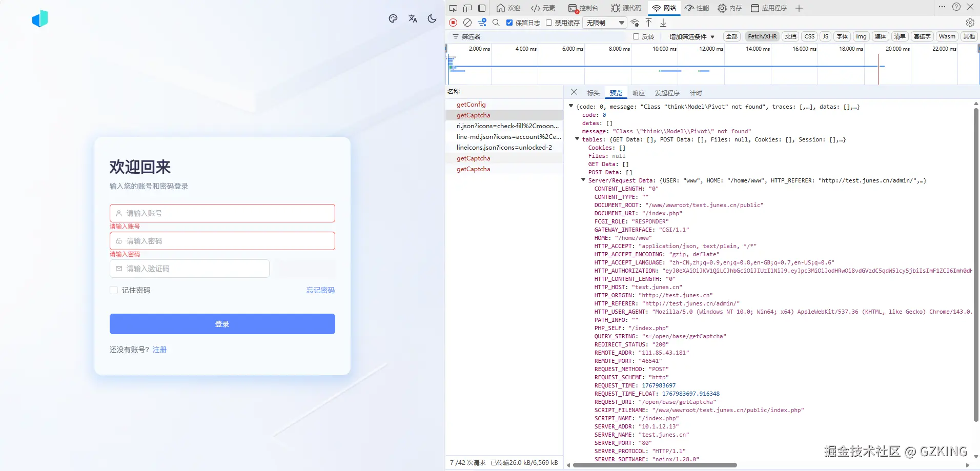The width and height of the screenshot is (980, 471).
Task: Follow the 忘记密码 link
Action: tap(320, 290)
